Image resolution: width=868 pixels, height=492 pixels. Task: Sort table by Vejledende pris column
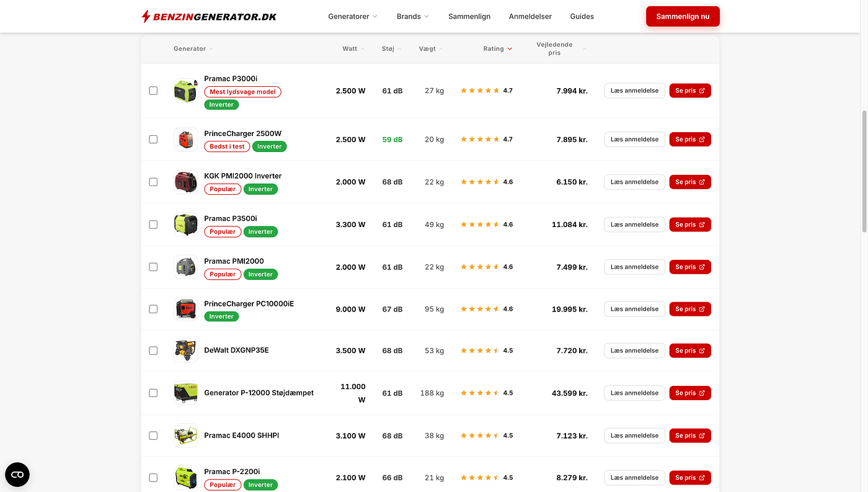click(x=561, y=49)
